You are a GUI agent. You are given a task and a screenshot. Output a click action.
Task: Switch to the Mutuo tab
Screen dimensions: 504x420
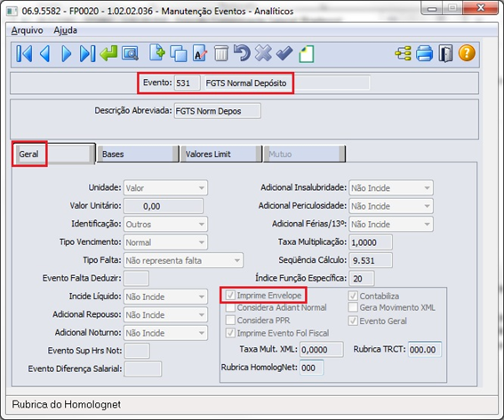coord(304,155)
